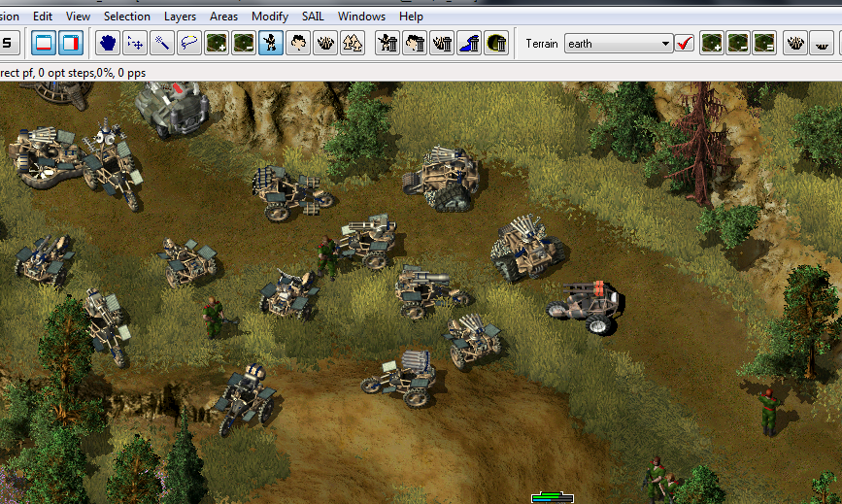Open the Edit menu
The width and height of the screenshot is (842, 504).
point(43,17)
